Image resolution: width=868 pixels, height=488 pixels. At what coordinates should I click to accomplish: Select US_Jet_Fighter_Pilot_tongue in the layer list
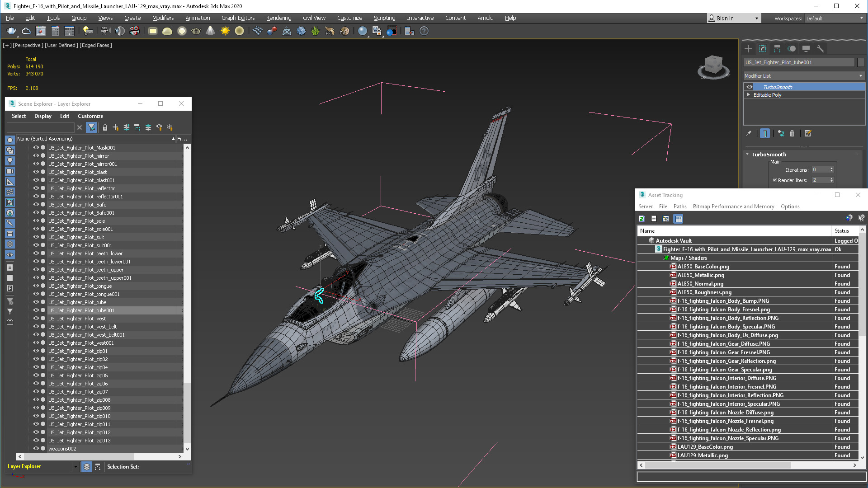tap(80, 286)
